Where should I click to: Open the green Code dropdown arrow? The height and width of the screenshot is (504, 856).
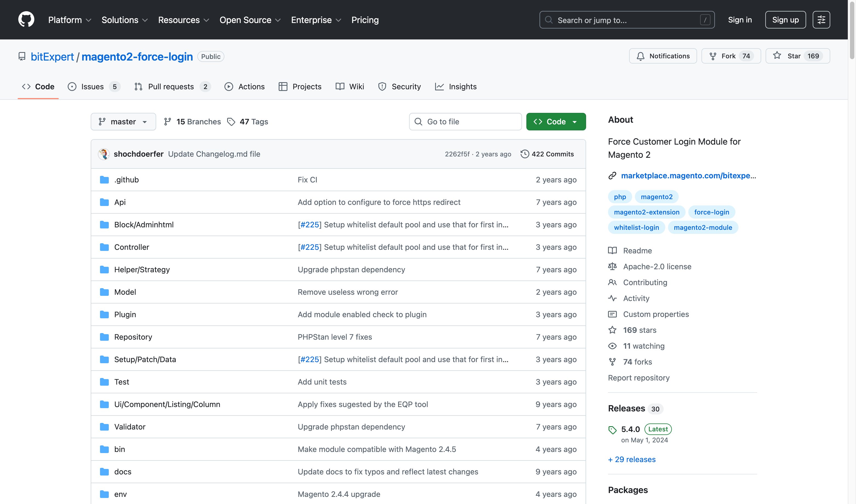[575, 122]
